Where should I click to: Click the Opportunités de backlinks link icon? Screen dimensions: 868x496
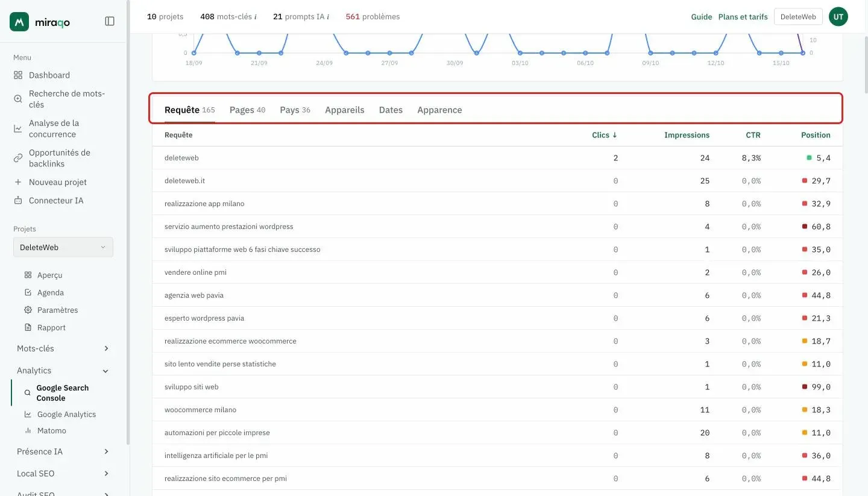(x=18, y=158)
